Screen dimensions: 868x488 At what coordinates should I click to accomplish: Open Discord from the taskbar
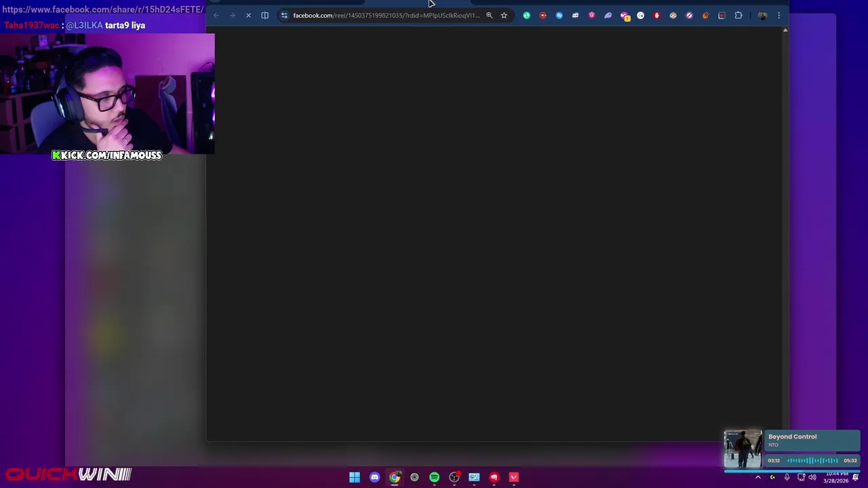tap(374, 477)
